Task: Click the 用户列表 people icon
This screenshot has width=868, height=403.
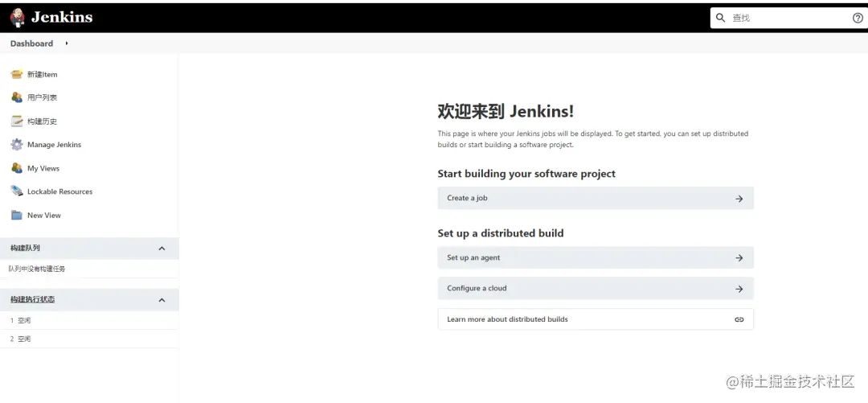Action: point(17,97)
